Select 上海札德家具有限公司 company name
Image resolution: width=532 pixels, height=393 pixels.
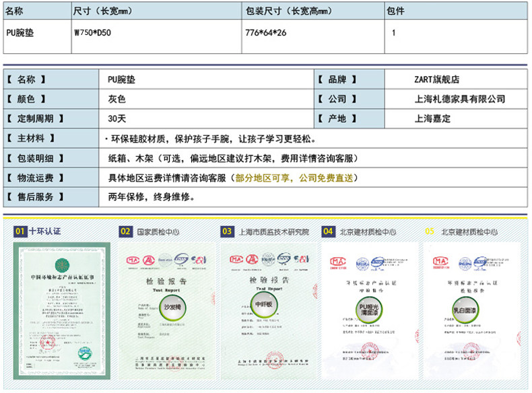click(x=460, y=99)
